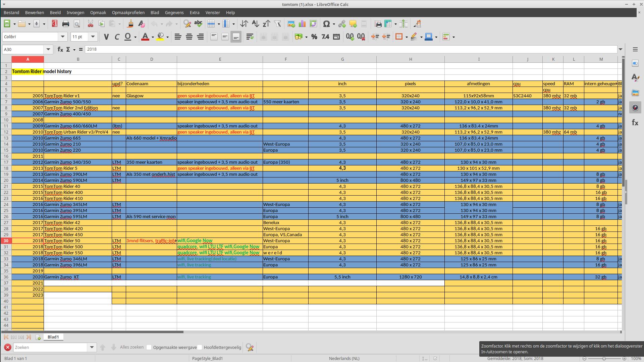Open the sidebar Functions fx icon
The width and height of the screenshot is (644, 362).
635,123
